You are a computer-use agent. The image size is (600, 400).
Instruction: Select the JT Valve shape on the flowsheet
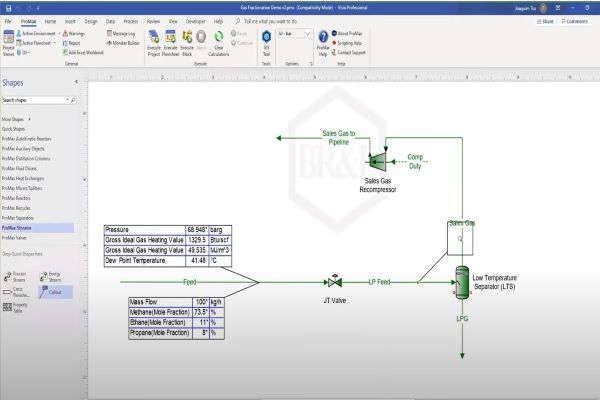click(334, 283)
